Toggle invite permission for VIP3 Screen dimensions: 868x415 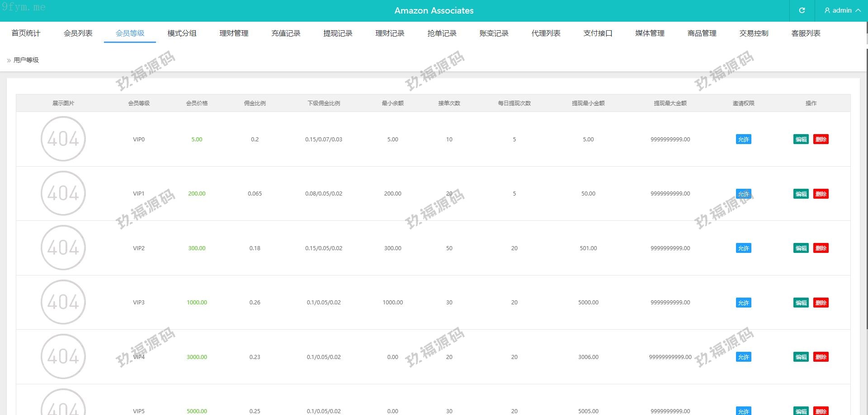click(743, 303)
